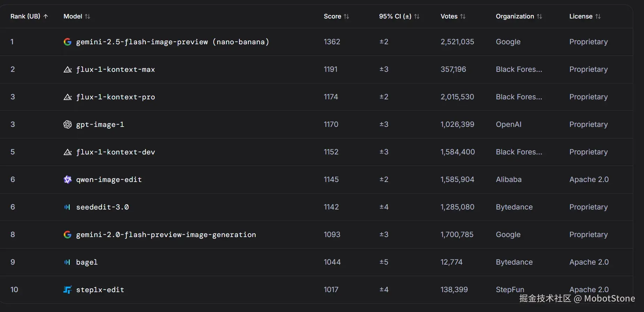
Task: Sort by the Organization column arrows
Action: (x=539, y=16)
